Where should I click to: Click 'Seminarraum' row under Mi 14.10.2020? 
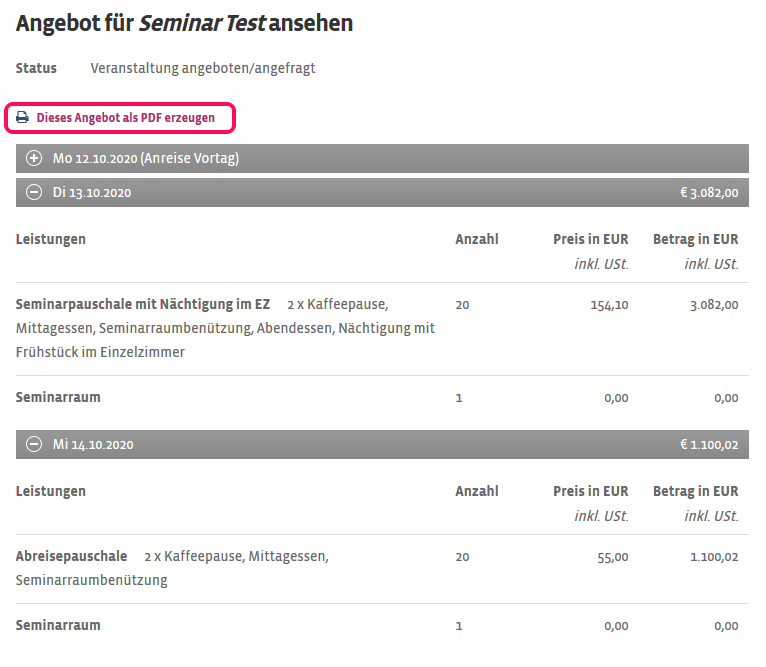[58, 625]
